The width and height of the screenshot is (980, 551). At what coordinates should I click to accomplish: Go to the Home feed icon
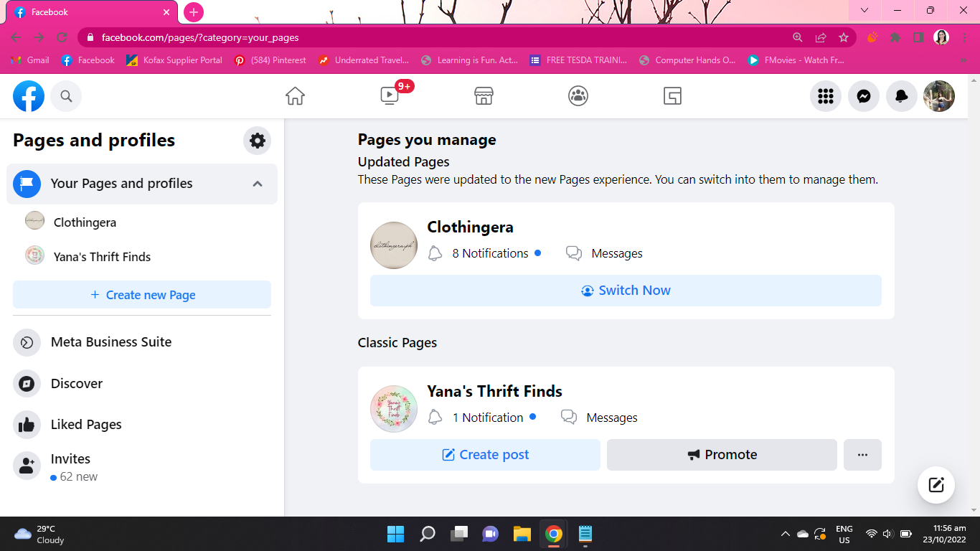coord(295,96)
